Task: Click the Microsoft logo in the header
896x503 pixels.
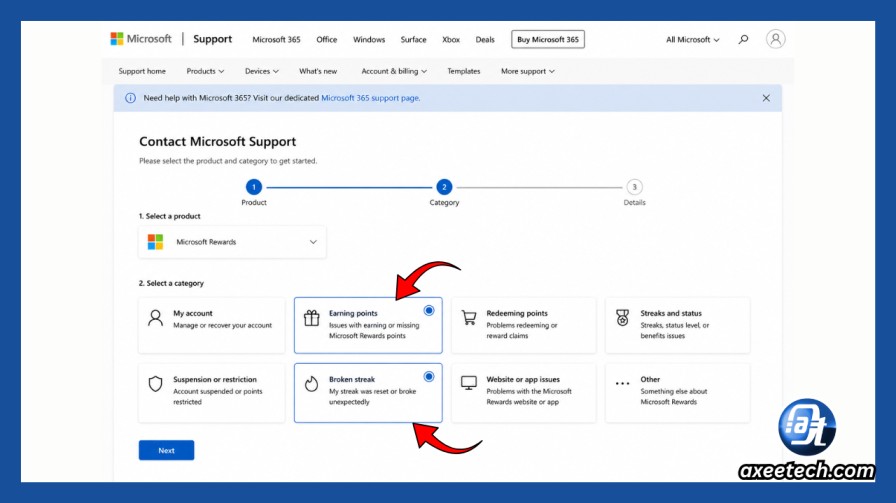Action: pos(141,39)
